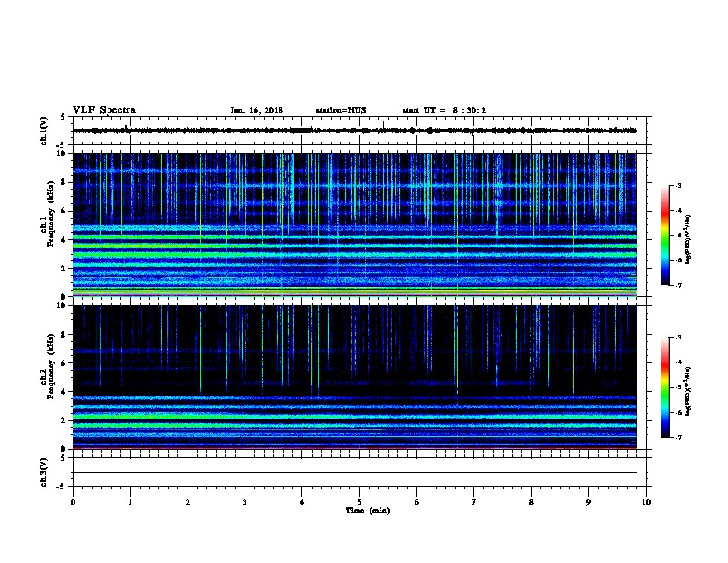Screen dimensions: 728x563
Task: Click the red baseline band in ch.2 spectrogram
Action: [354, 447]
